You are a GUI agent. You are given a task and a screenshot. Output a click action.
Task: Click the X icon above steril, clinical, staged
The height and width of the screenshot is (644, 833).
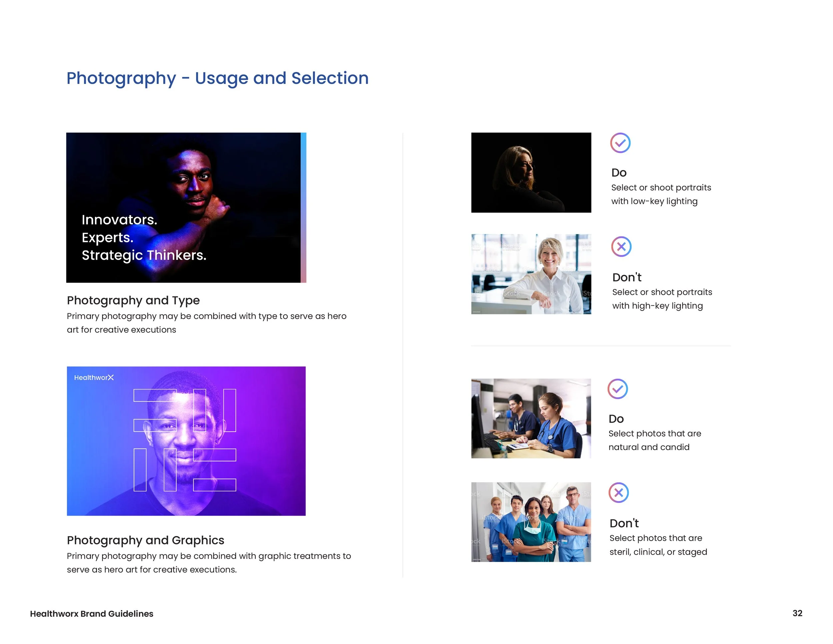point(619,493)
